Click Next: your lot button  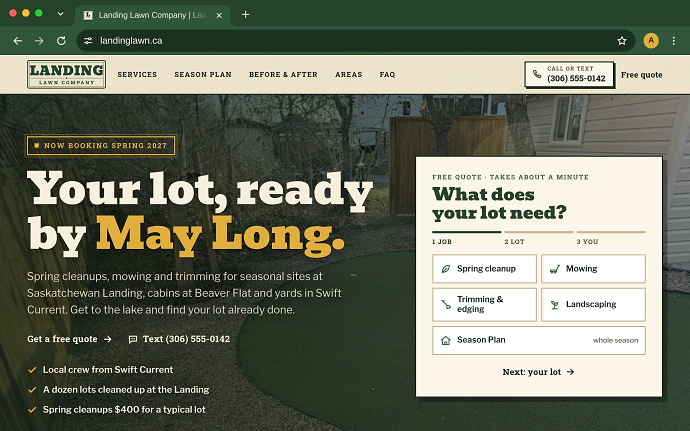pos(539,372)
